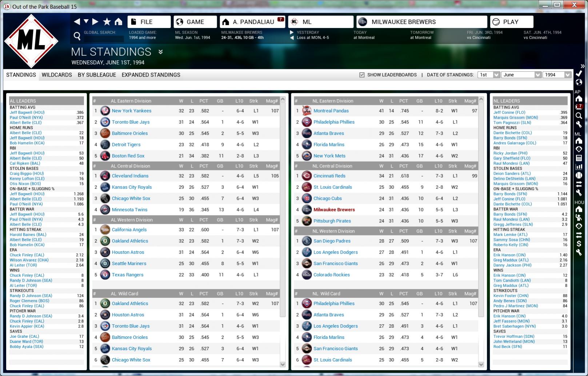Viewport: 588px width, 376px height.
Task: Open the HOU dollar sign finances icon
Action: 579,244
